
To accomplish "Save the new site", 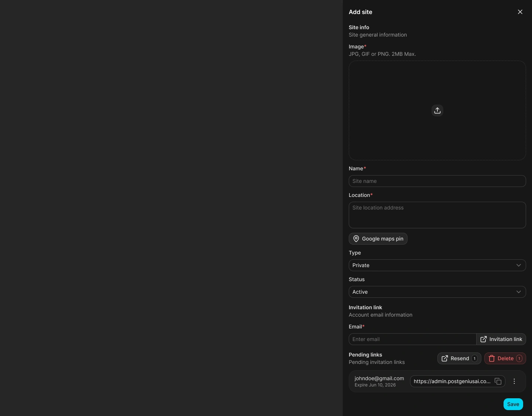I will tap(513, 404).
